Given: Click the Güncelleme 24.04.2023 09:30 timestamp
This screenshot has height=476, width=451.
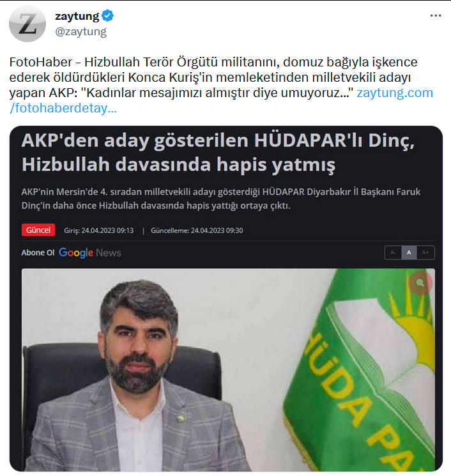Looking at the screenshot, I should pyautogui.click(x=197, y=231).
